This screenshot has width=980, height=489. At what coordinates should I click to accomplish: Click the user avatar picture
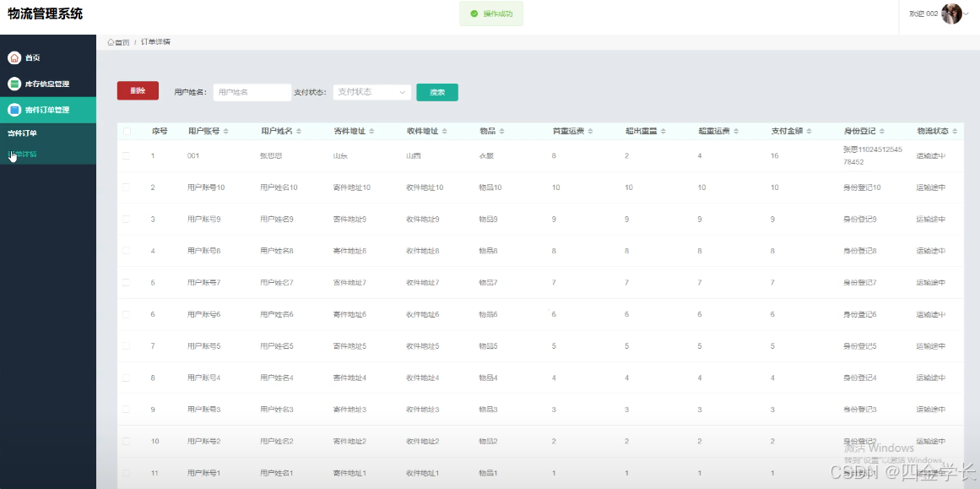click(x=951, y=14)
